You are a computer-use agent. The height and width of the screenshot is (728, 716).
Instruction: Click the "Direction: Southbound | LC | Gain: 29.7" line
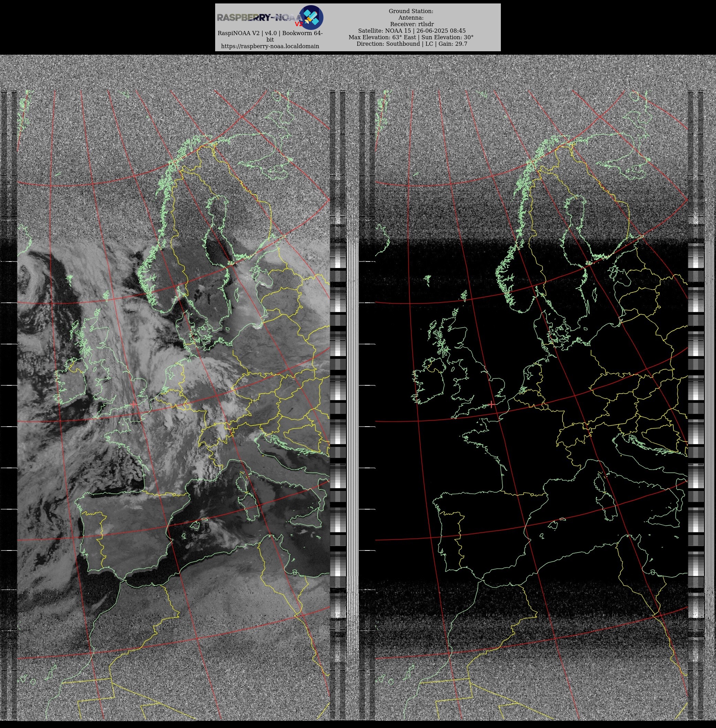pyautogui.click(x=412, y=44)
